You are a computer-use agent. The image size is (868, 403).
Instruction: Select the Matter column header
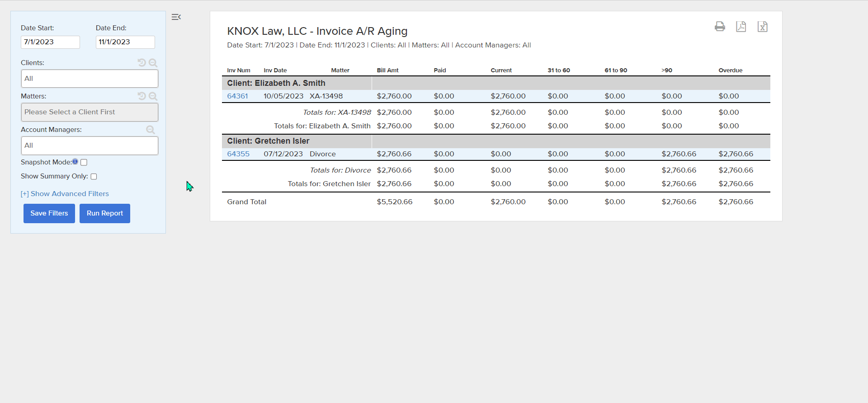(340, 70)
